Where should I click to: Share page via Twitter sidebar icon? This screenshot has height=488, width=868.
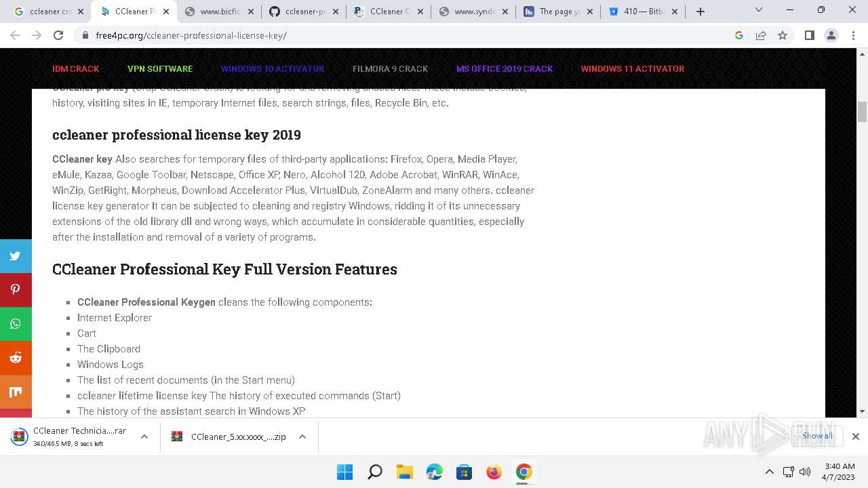(x=16, y=256)
